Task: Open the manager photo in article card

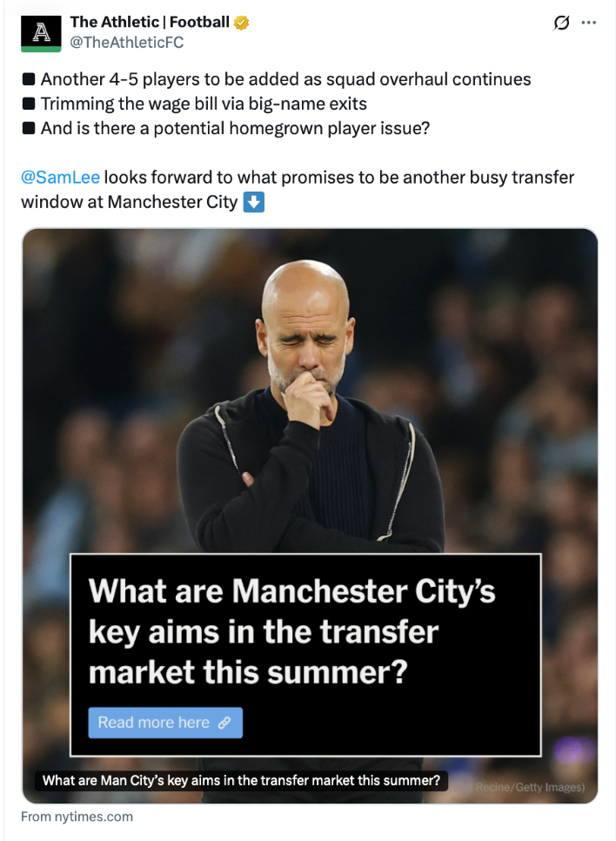Action: coord(309,392)
